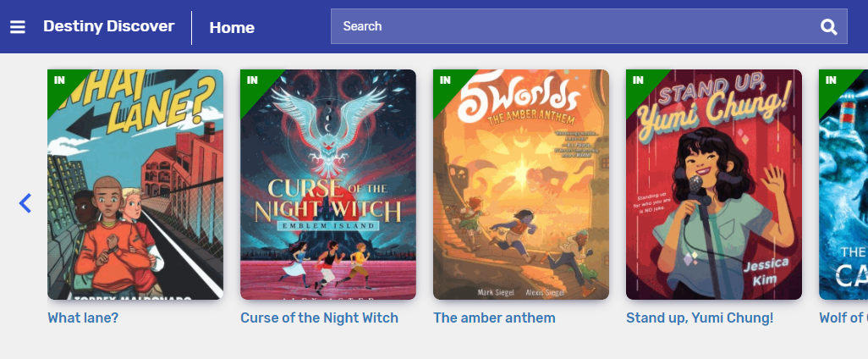Open the What lane? title link
This screenshot has height=359, width=868.
point(83,318)
